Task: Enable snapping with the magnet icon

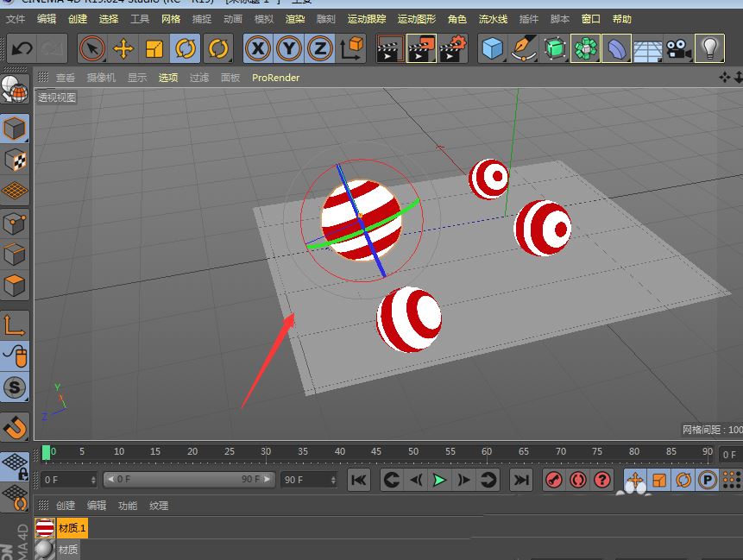Action: (x=16, y=425)
